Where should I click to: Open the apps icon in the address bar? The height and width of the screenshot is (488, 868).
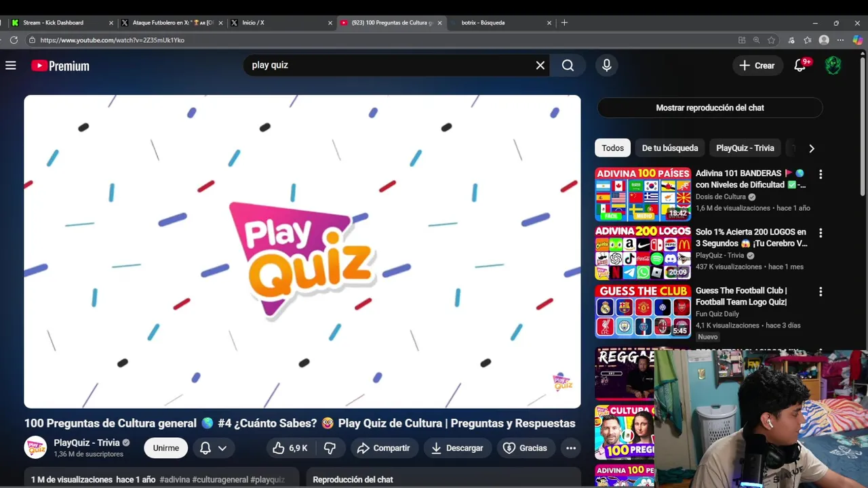tap(742, 40)
